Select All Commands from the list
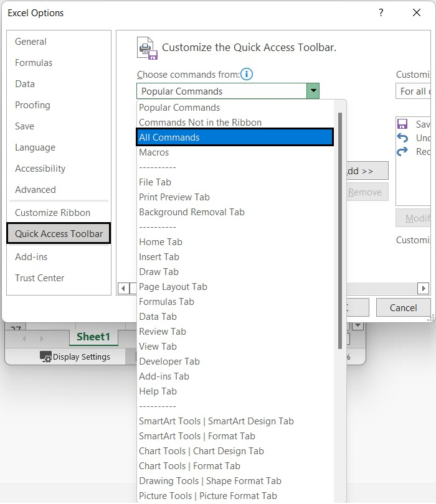 tap(235, 138)
